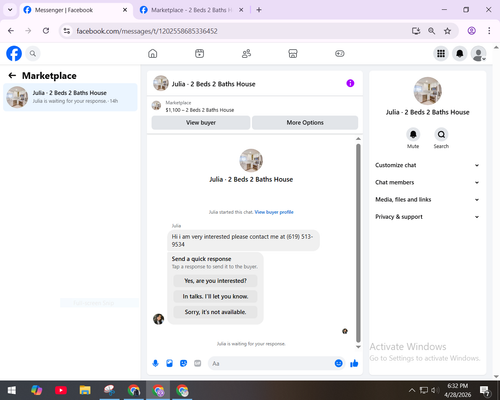This screenshot has height=400, width=500.
Task: Select Julia conversation in Marketplace list
Action: [70, 97]
